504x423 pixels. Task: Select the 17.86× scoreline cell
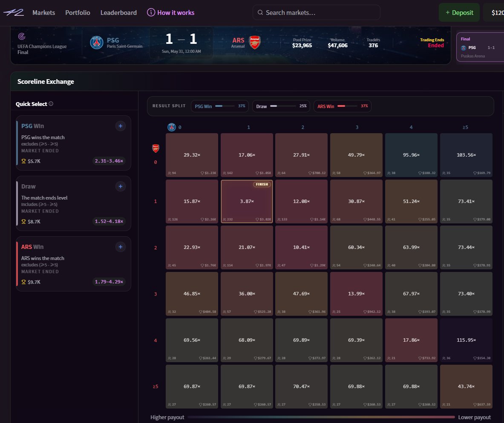(x=412, y=340)
